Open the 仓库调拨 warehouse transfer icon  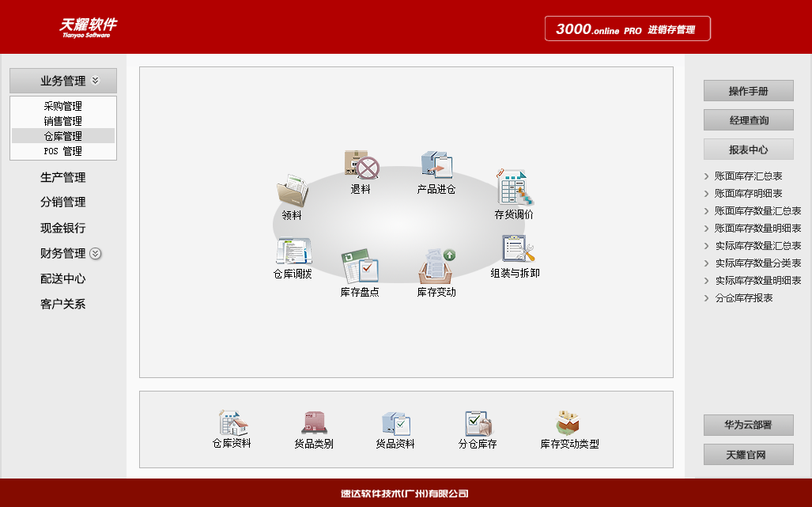coord(293,252)
